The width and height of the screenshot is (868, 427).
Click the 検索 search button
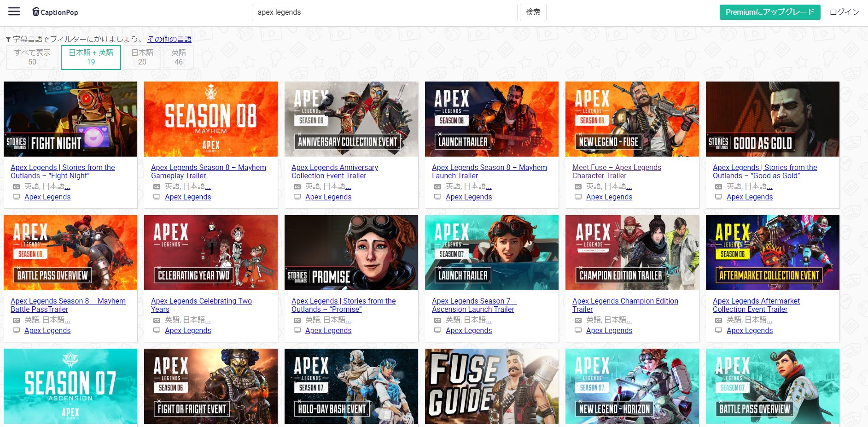[x=533, y=12]
